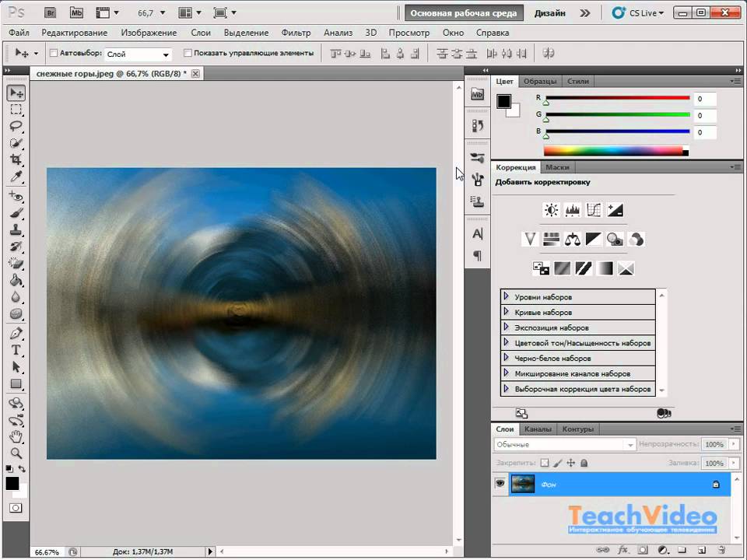
Task: Switch to the Каналы tab
Action: pyautogui.click(x=538, y=429)
